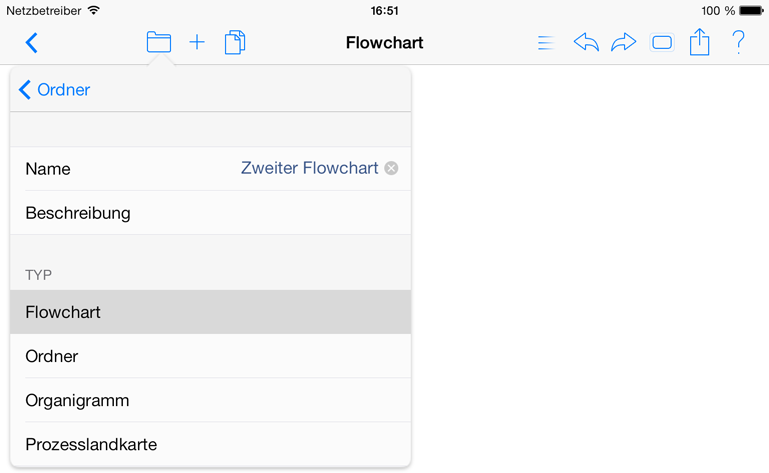Open the share export icon
The width and height of the screenshot is (769, 473).
tap(699, 42)
